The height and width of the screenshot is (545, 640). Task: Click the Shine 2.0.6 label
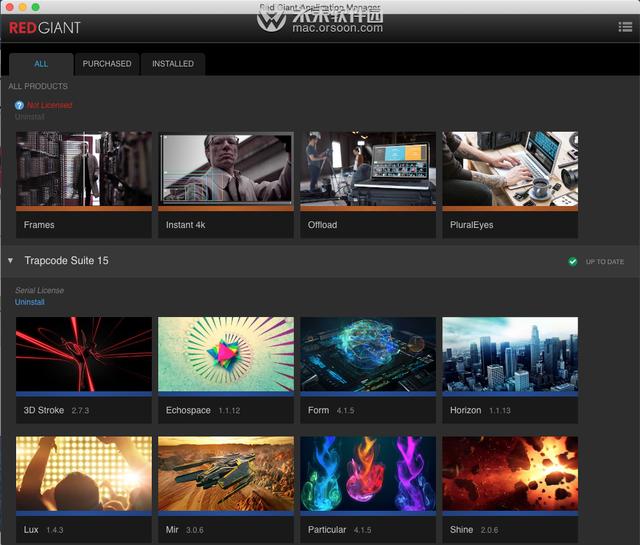pyautogui.click(x=474, y=529)
